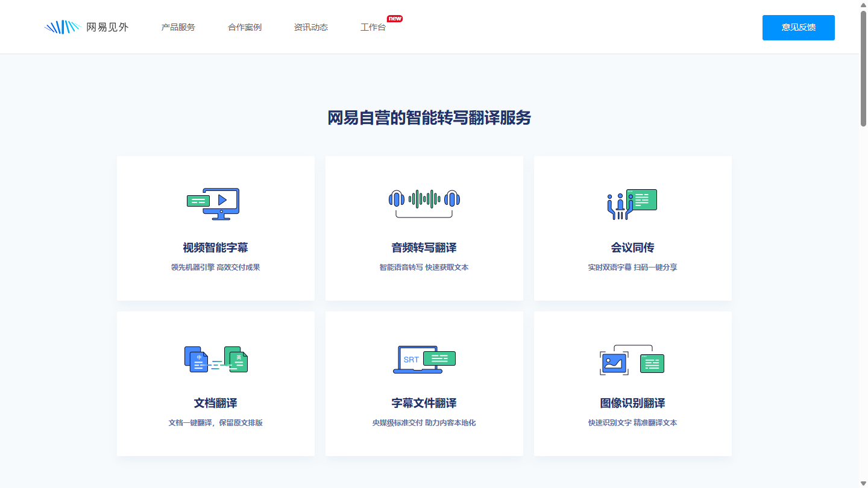Select the 音频转写翻译 headphone waveform icon
This screenshot has height=488, width=868.
click(x=424, y=203)
